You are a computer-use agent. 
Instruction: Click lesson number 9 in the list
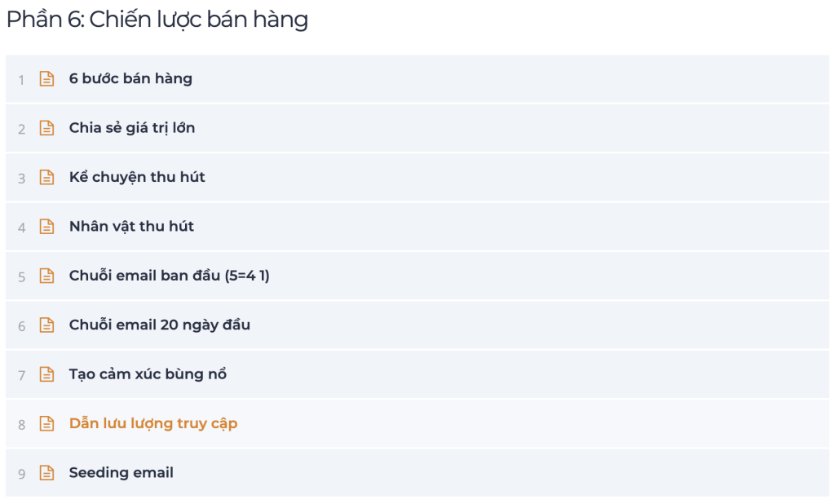point(22,474)
